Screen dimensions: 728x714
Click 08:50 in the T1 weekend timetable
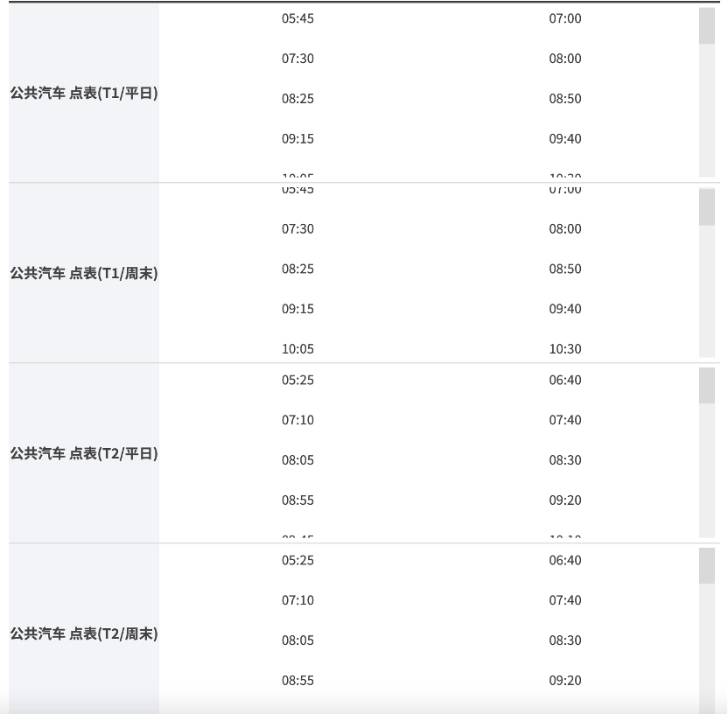564,269
